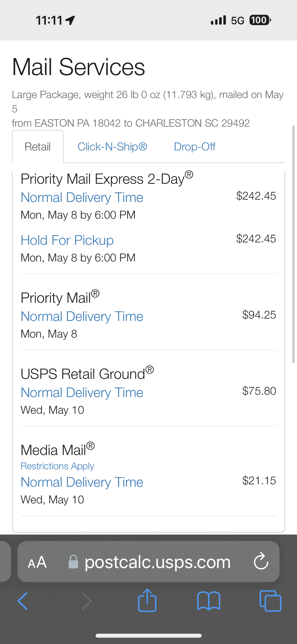Tap the padlock icon in address bar
The image size is (297, 644).
[73, 562]
